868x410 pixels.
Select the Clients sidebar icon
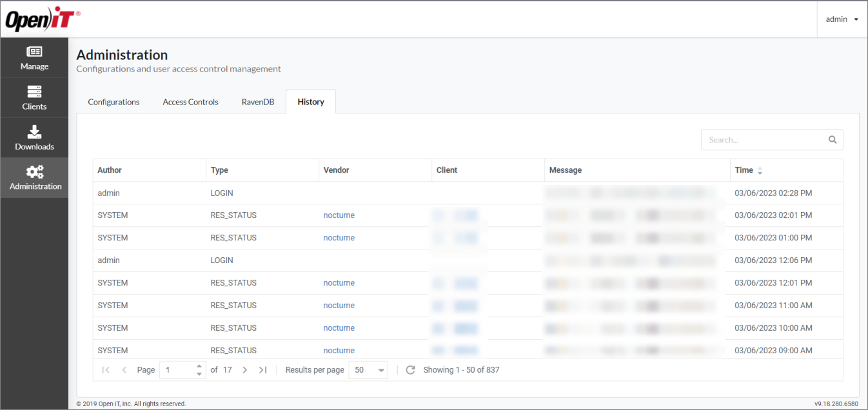[x=34, y=97]
